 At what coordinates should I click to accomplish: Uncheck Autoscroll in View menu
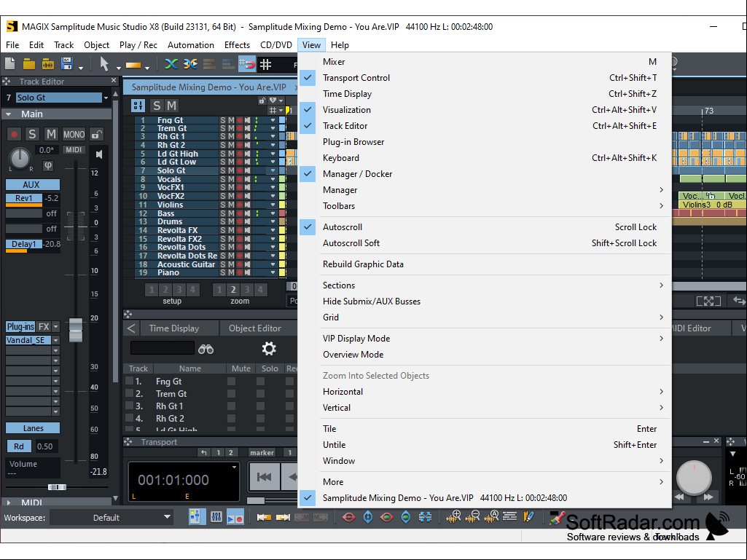[x=485, y=227]
